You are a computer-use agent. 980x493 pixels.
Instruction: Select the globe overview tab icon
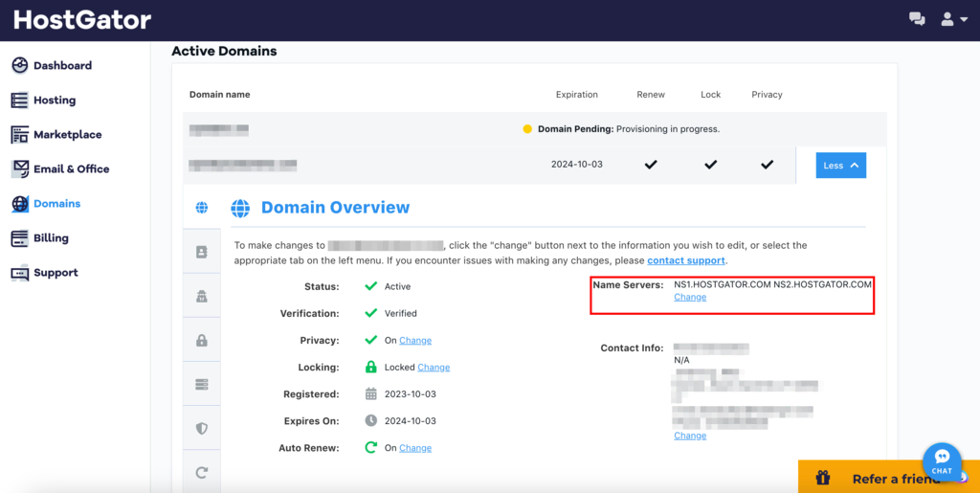click(202, 208)
